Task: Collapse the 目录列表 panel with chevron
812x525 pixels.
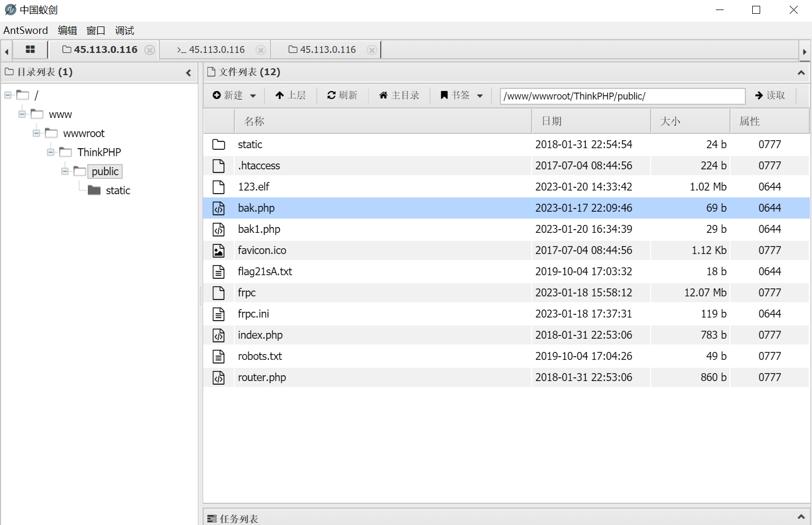Action: pyautogui.click(x=188, y=73)
